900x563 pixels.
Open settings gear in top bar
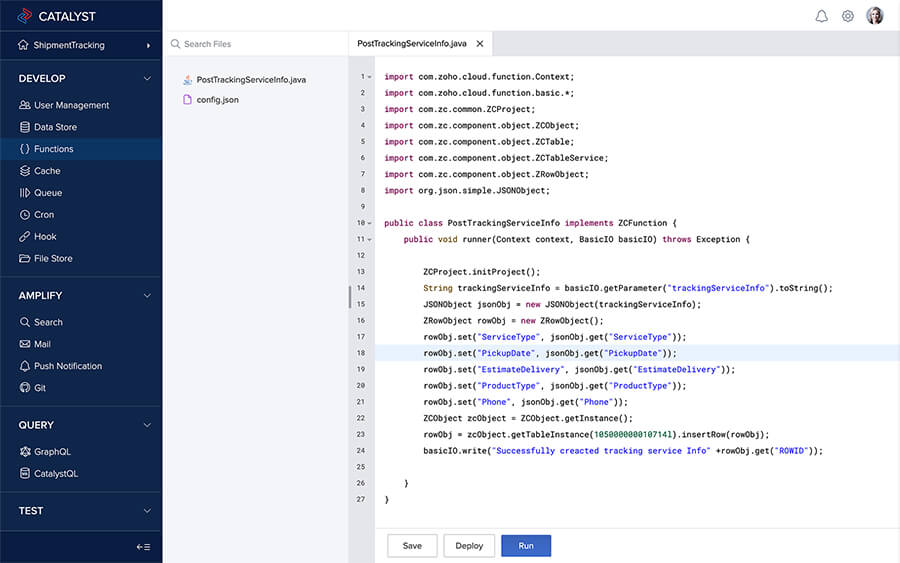click(848, 16)
